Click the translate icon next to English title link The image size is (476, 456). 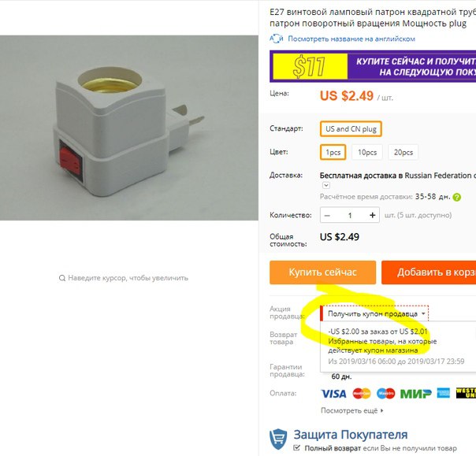click(277, 39)
